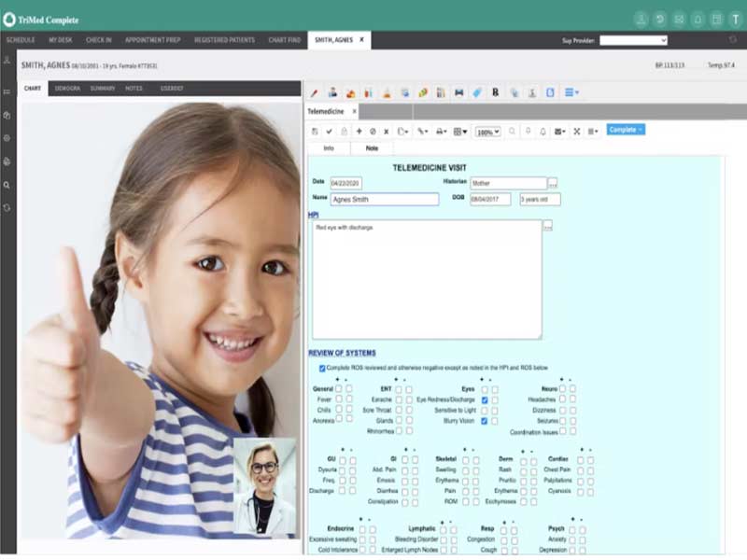
Task: Open the 100% zoom dropdown
Action: point(488,132)
